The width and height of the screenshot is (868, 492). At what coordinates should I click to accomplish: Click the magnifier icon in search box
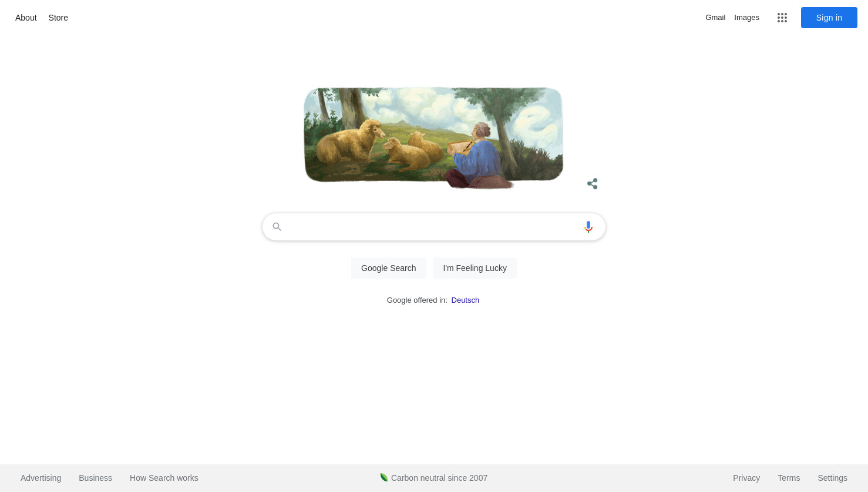[x=277, y=227]
